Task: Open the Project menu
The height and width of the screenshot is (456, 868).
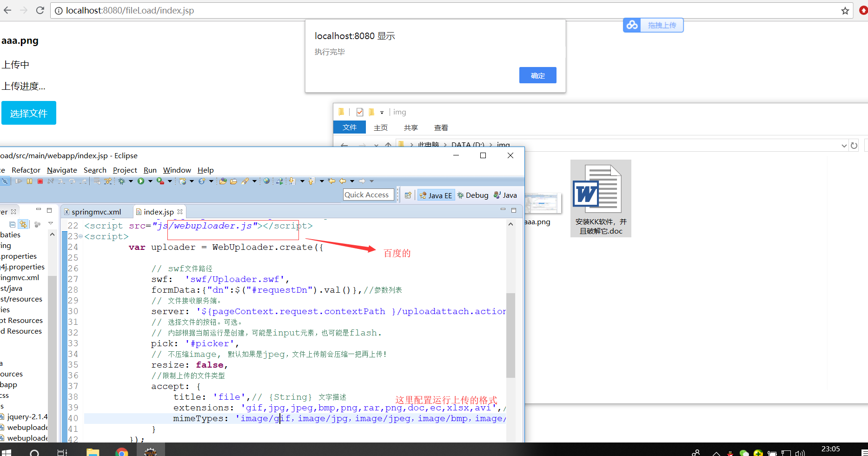Action: (125, 170)
